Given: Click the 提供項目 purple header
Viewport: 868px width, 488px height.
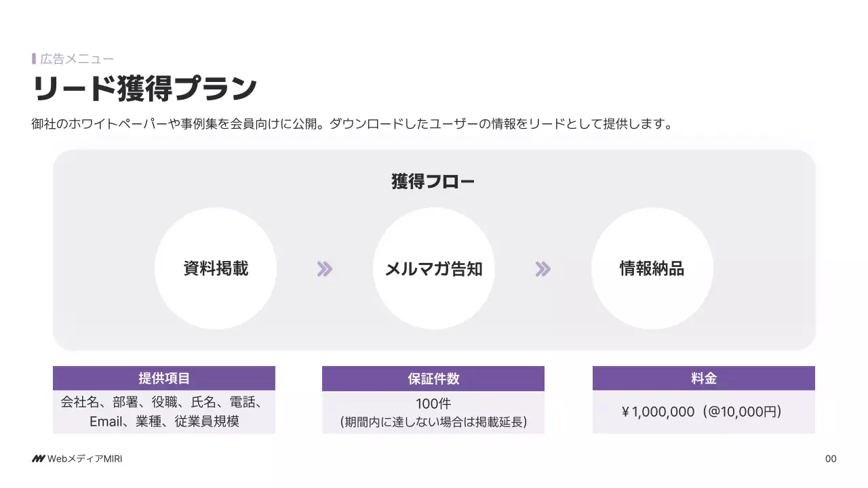Looking at the screenshot, I should pyautogui.click(x=164, y=378).
